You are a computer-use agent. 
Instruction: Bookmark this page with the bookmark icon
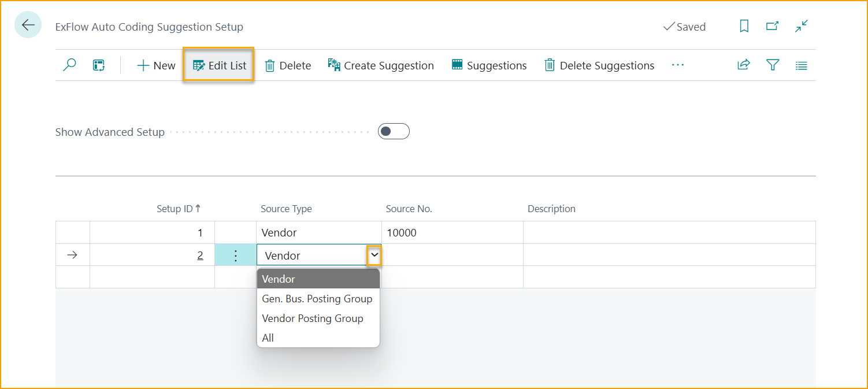[744, 27]
